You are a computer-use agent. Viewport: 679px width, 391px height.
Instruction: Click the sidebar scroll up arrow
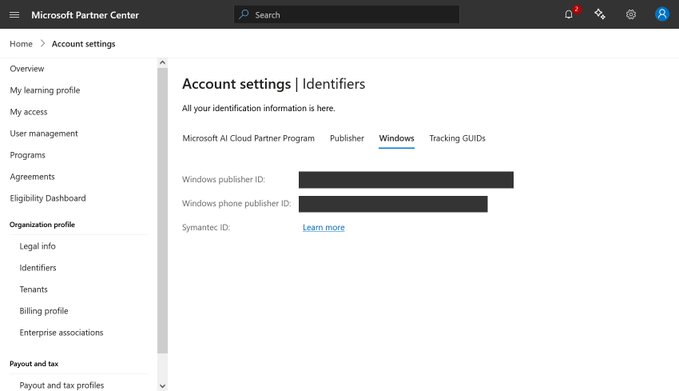(x=162, y=62)
